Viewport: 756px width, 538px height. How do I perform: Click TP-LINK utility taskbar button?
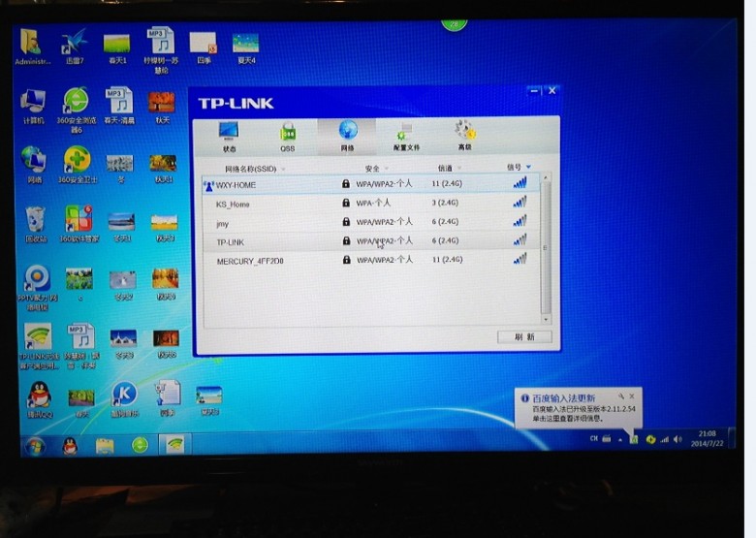click(x=175, y=444)
